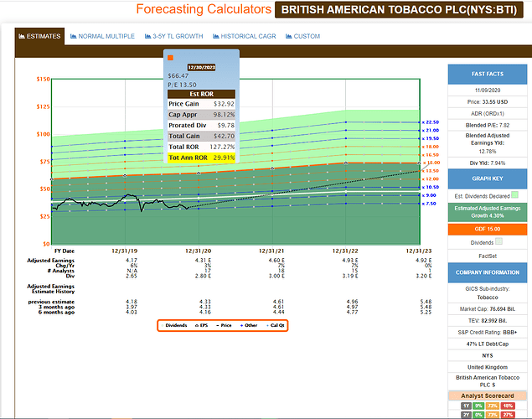
Task: Click the x 7.50 multiple label
Action: coord(429,204)
